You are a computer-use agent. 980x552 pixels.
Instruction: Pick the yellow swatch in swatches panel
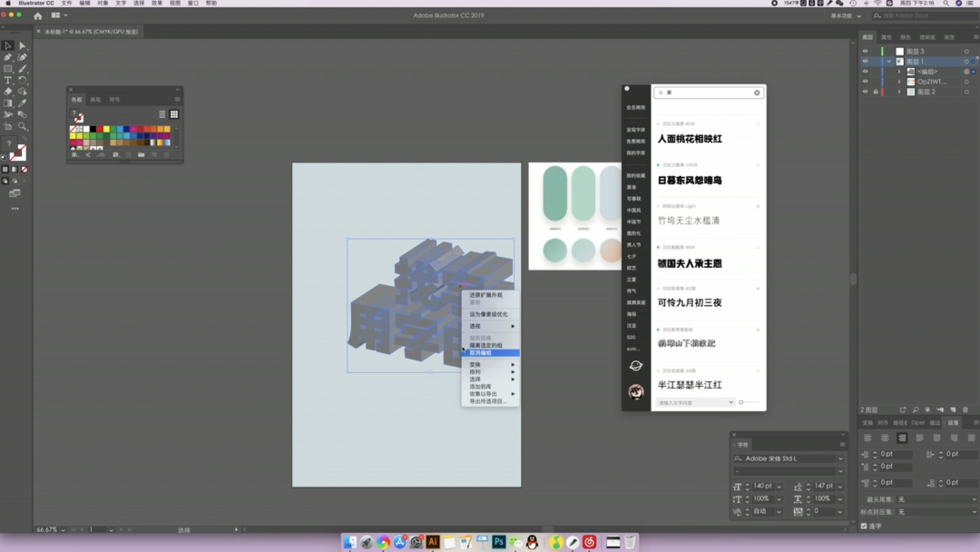click(x=106, y=129)
